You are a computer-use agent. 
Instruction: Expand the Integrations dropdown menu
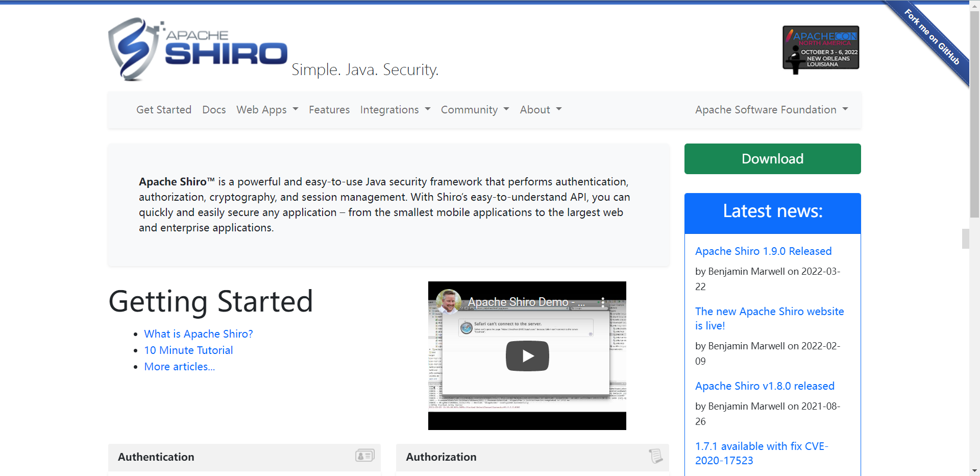pyautogui.click(x=396, y=110)
